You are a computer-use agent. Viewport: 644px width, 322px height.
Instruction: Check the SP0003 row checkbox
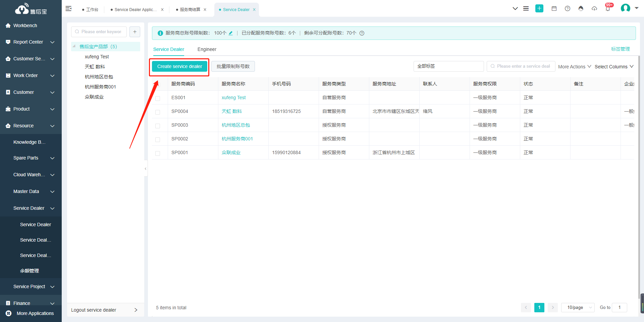158,126
